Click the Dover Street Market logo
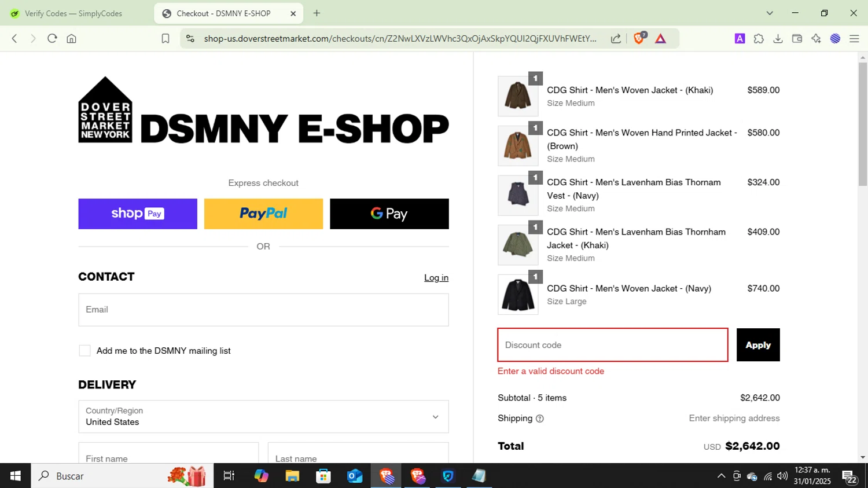868x488 pixels. click(x=263, y=110)
